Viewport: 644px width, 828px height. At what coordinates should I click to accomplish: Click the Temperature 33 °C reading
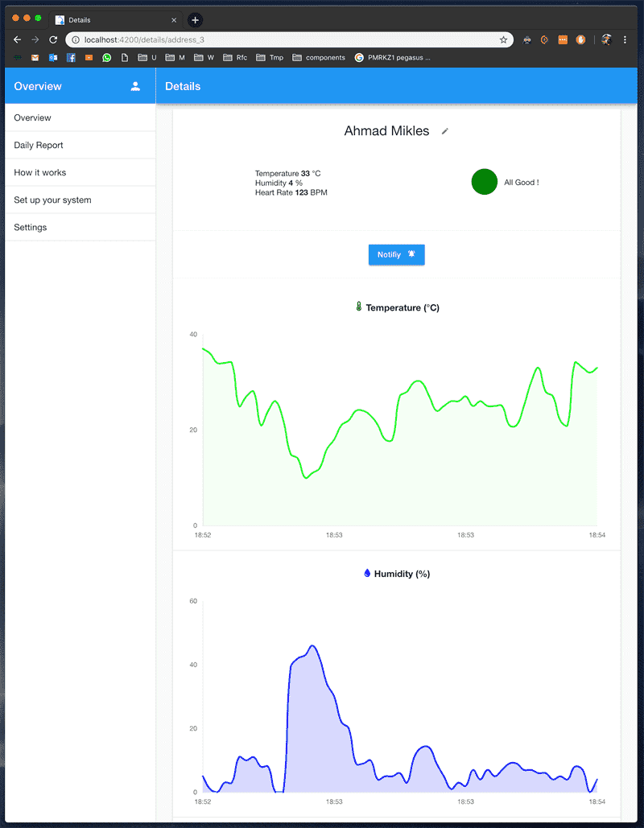[x=287, y=173]
